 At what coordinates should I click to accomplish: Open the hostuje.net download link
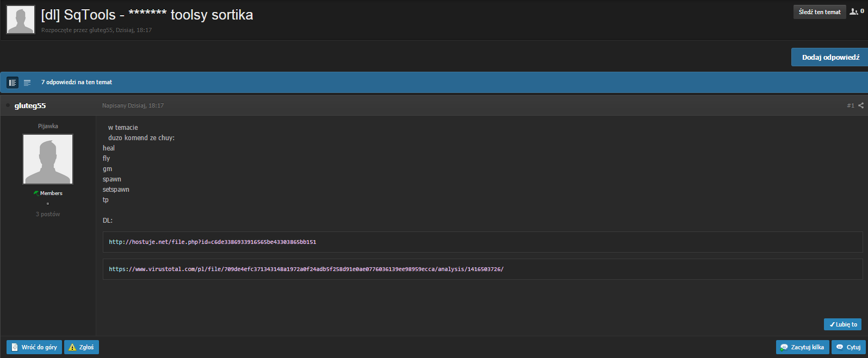pyautogui.click(x=213, y=242)
